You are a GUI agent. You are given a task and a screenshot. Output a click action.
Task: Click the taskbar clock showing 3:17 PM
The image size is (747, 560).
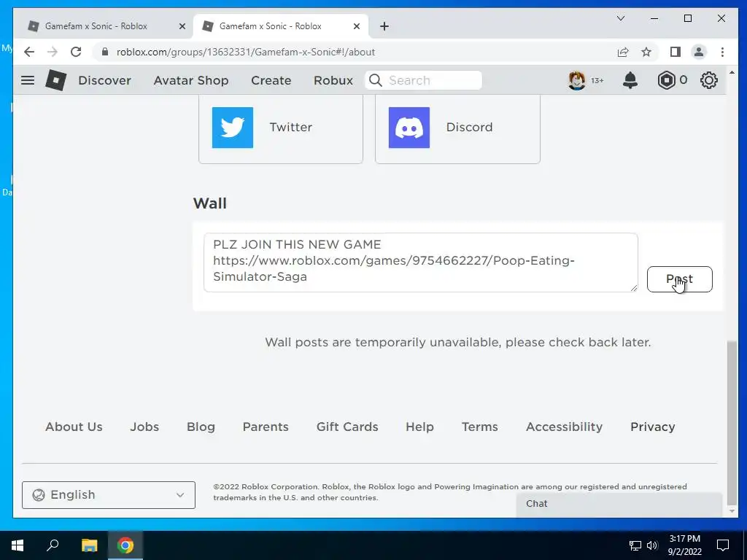click(x=684, y=545)
